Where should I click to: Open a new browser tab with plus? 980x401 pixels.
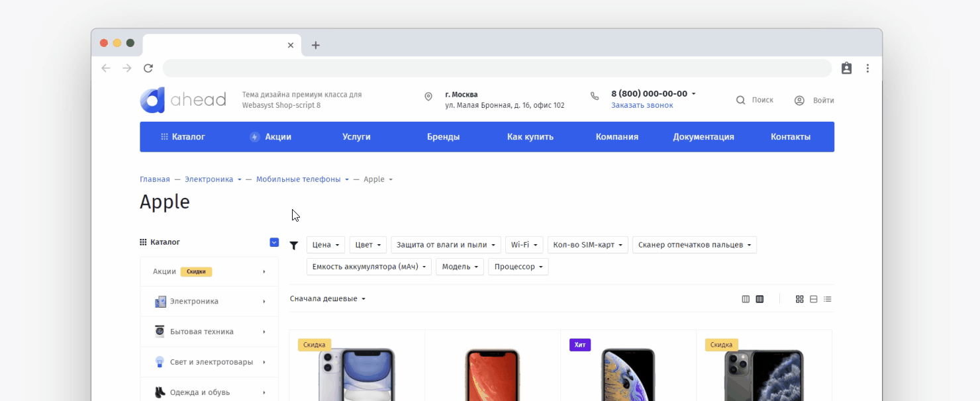point(316,45)
